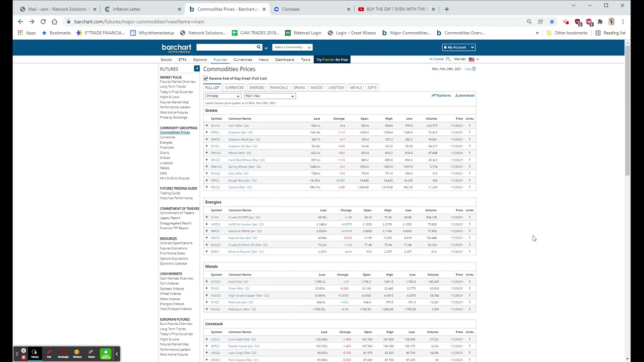Select the Mouse tool in the recorder toolbar

click(x=35, y=354)
